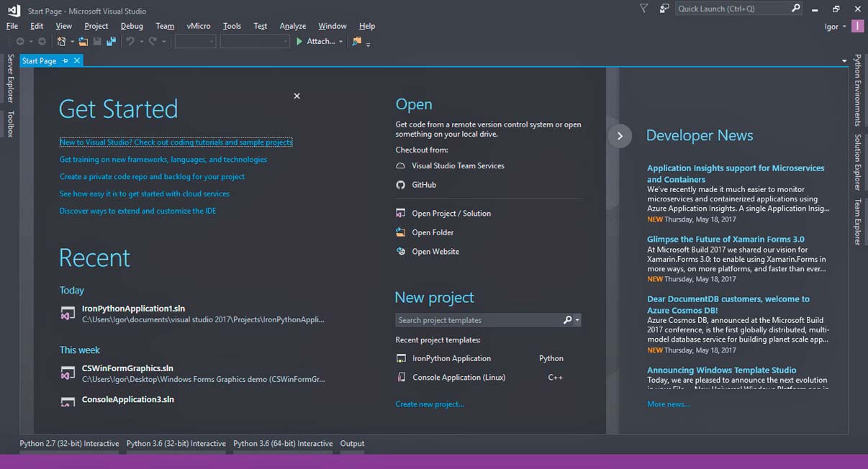Image resolution: width=868 pixels, height=469 pixels.
Task: Click the Navigate Forward toolbar arrow
Action: pos(42,42)
